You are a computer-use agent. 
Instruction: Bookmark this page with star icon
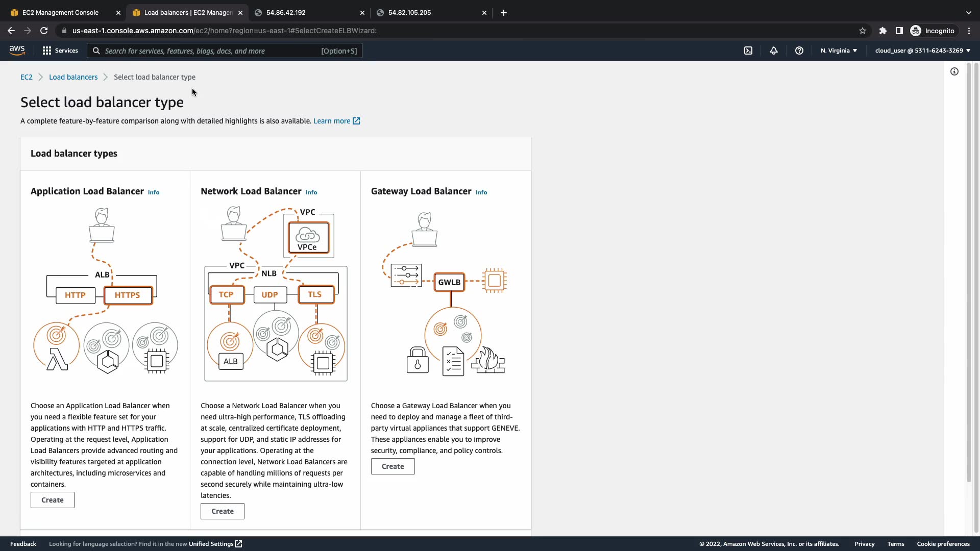pos(863,31)
